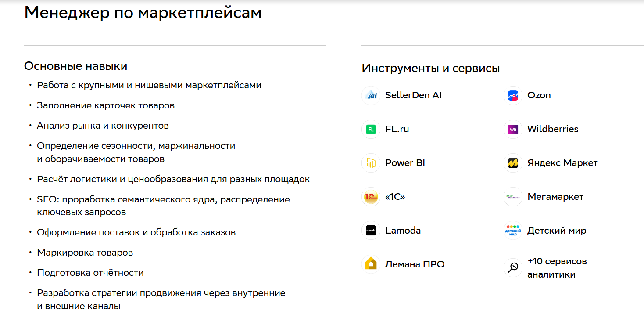Click the "FL.ru" label
644x314 pixels.
[x=397, y=129]
